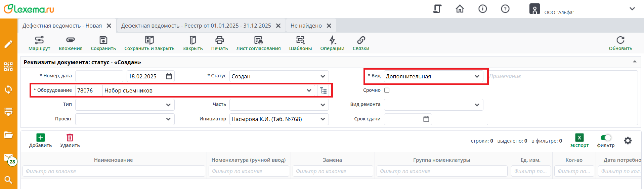Screen dimensions: 644x189
Task: Open document Связки links
Action: (x=361, y=40)
